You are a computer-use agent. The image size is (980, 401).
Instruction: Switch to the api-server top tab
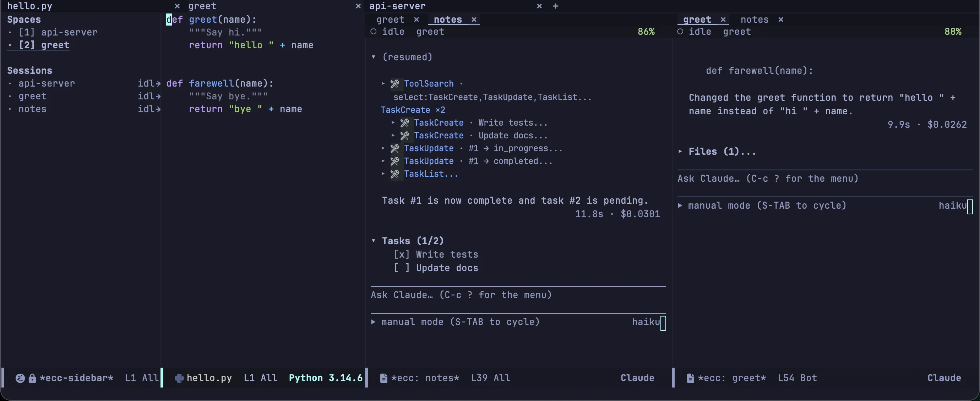pyautogui.click(x=398, y=6)
